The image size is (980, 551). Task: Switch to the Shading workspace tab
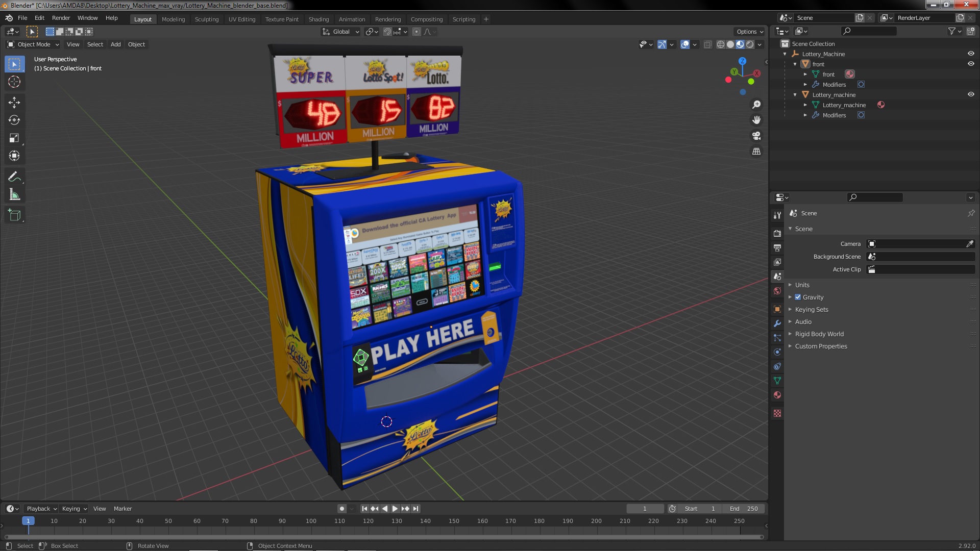click(318, 19)
